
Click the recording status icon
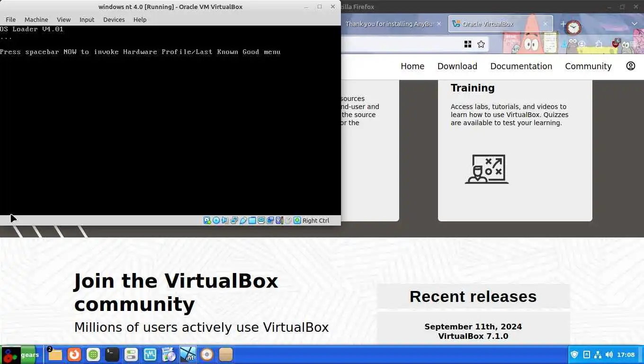(270, 220)
